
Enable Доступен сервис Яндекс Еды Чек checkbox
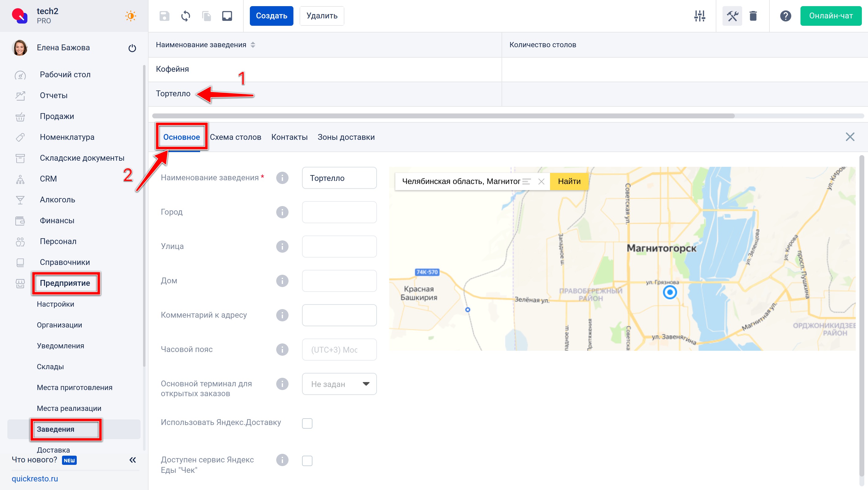click(x=307, y=460)
